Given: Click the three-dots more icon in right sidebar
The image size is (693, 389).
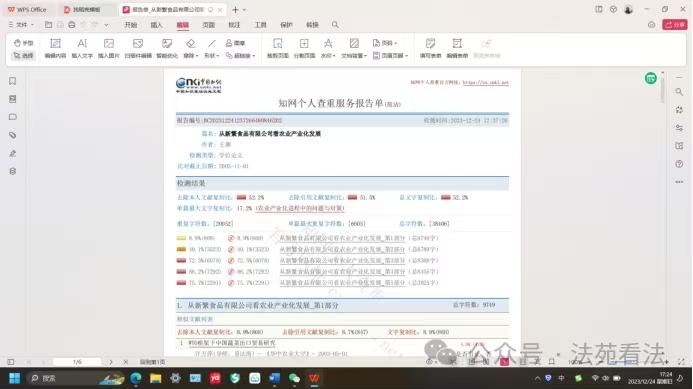Looking at the screenshot, I should (679, 182).
